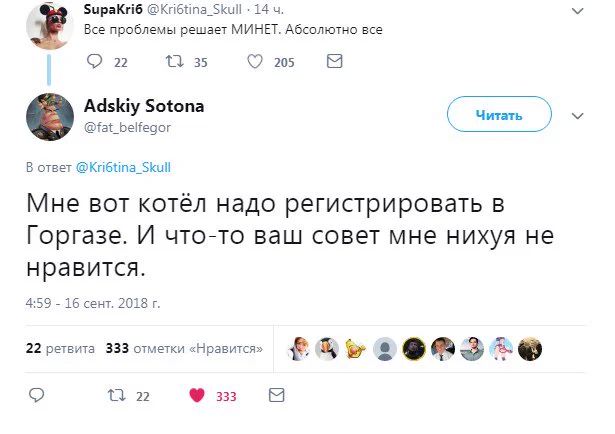Follow Adskiy Sotona with the Читать button
615x434 pixels.
(499, 114)
